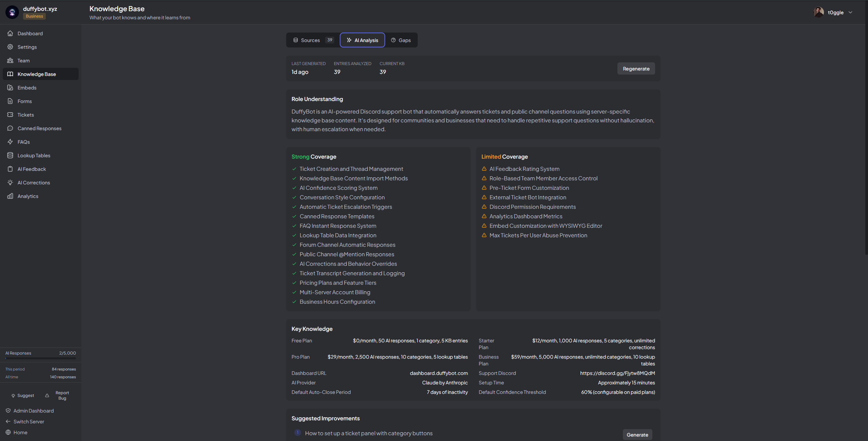Click the Tickets icon in sidebar

pos(10,115)
